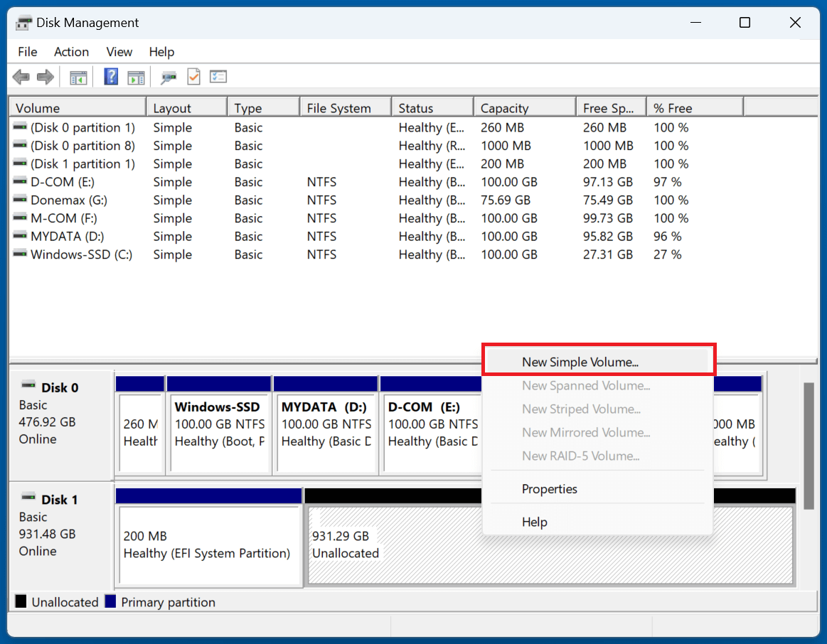Choose Properties from the context menu
This screenshot has height=644, width=827.
(x=550, y=489)
